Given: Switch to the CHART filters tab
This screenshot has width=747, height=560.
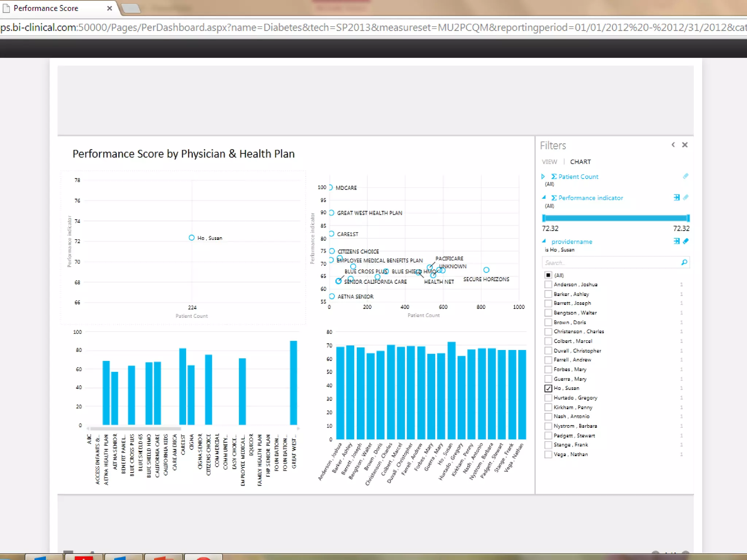Looking at the screenshot, I should [580, 162].
